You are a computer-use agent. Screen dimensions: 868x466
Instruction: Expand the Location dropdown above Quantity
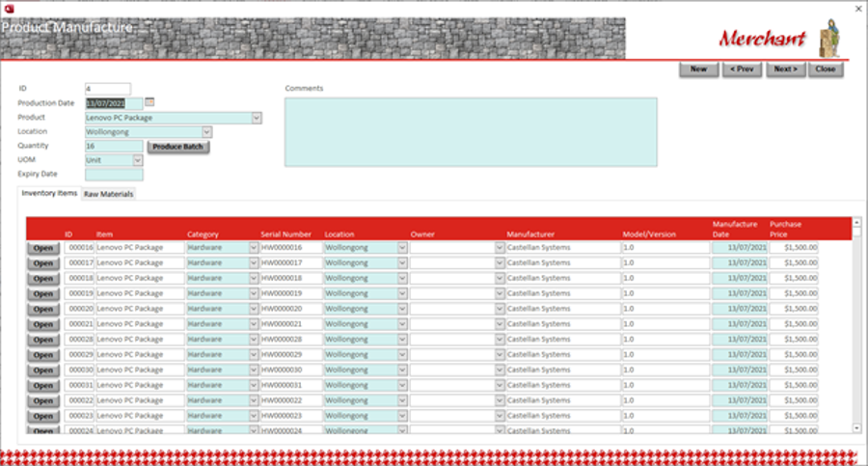click(x=206, y=132)
